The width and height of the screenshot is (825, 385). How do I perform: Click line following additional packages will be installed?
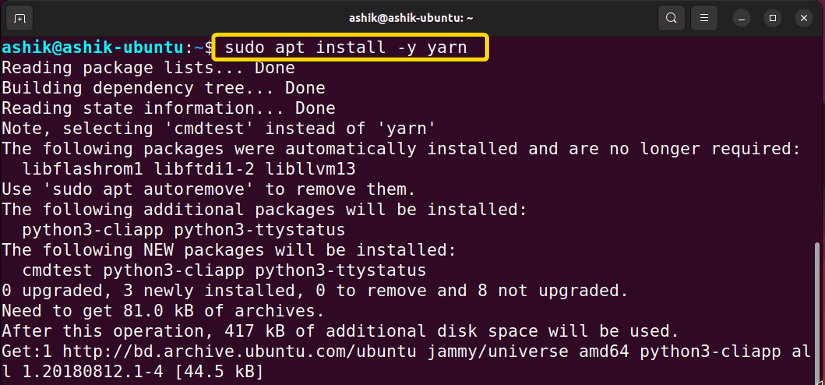coord(264,209)
